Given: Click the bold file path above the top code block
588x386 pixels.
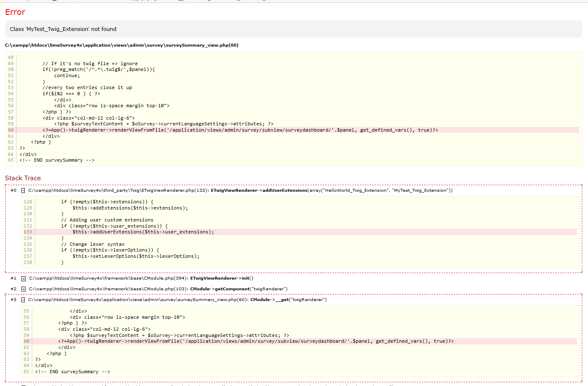Looking at the screenshot, I should (122, 45).
